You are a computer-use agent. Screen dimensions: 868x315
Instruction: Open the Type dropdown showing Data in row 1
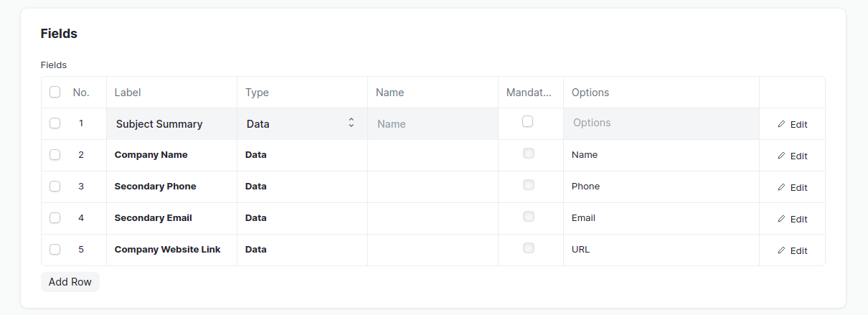pyautogui.click(x=301, y=123)
